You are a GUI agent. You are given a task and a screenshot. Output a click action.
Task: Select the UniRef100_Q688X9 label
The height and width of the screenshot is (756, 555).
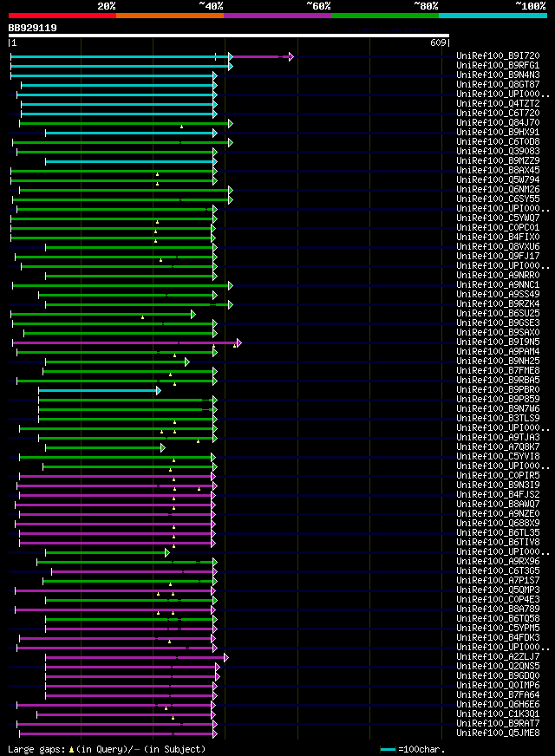click(x=498, y=524)
